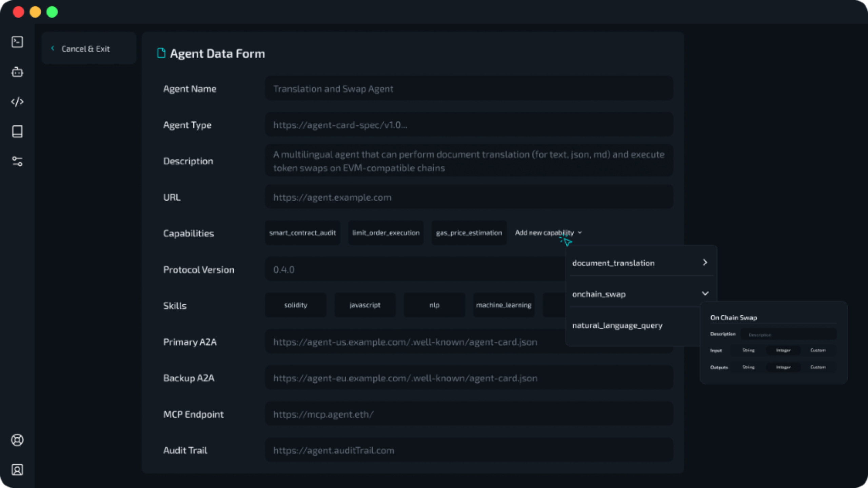
Task: Collapse the onchain_swap capability section
Action: click(706, 294)
